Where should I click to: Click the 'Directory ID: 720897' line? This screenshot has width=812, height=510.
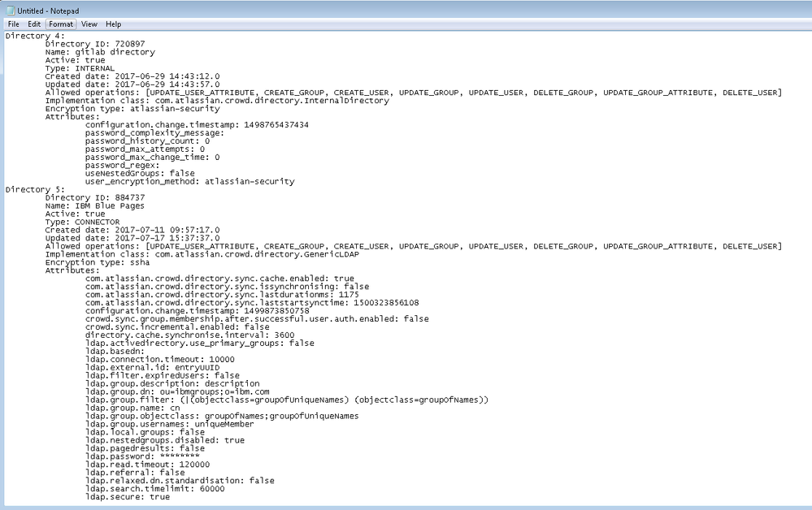click(95, 44)
